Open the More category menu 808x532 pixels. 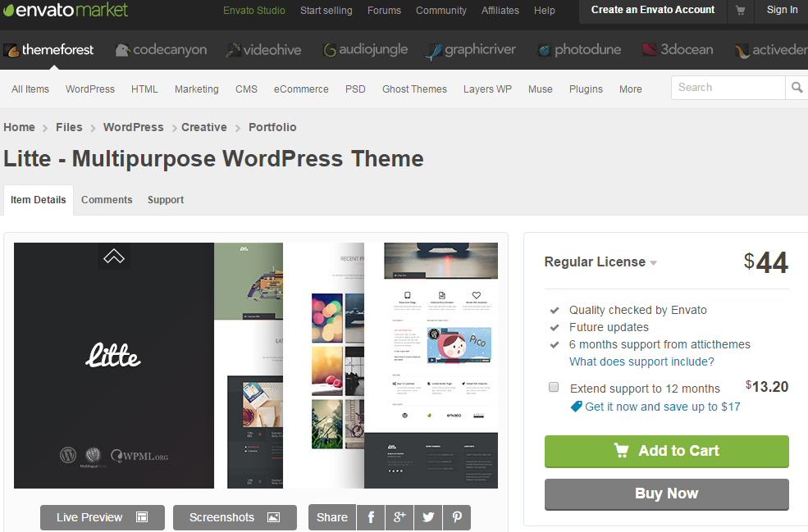click(x=630, y=89)
